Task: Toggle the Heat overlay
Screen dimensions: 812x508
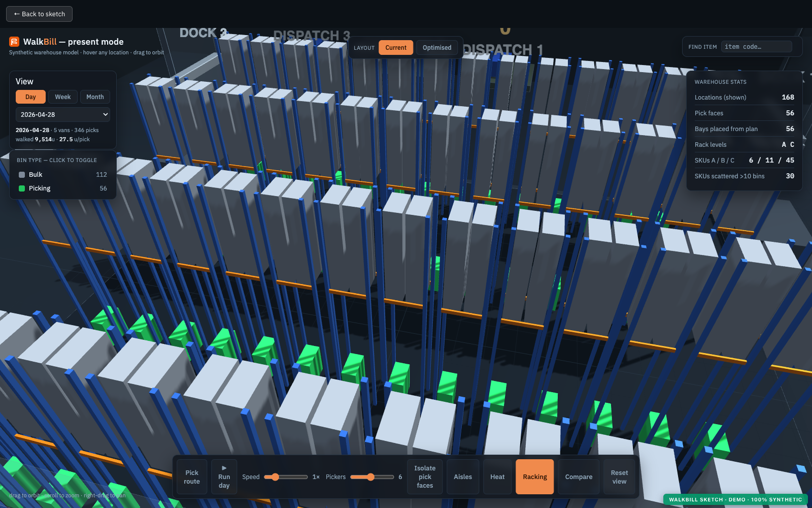Action: point(497,477)
